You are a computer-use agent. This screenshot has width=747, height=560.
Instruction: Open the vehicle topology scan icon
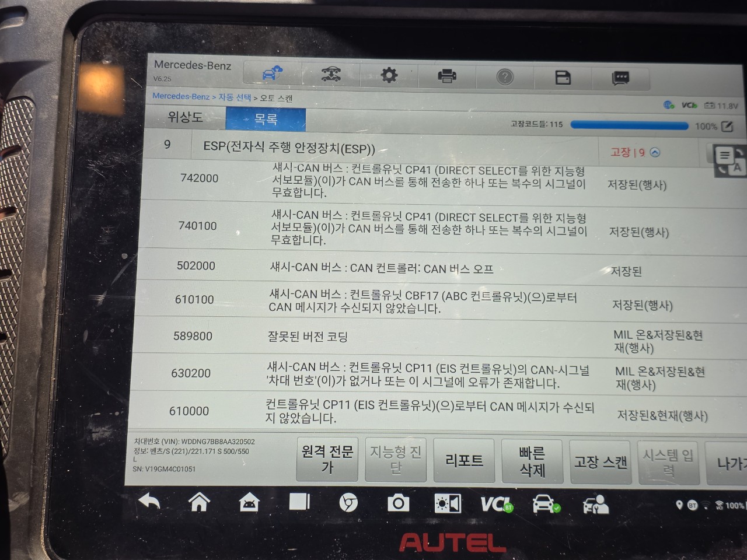(x=331, y=74)
